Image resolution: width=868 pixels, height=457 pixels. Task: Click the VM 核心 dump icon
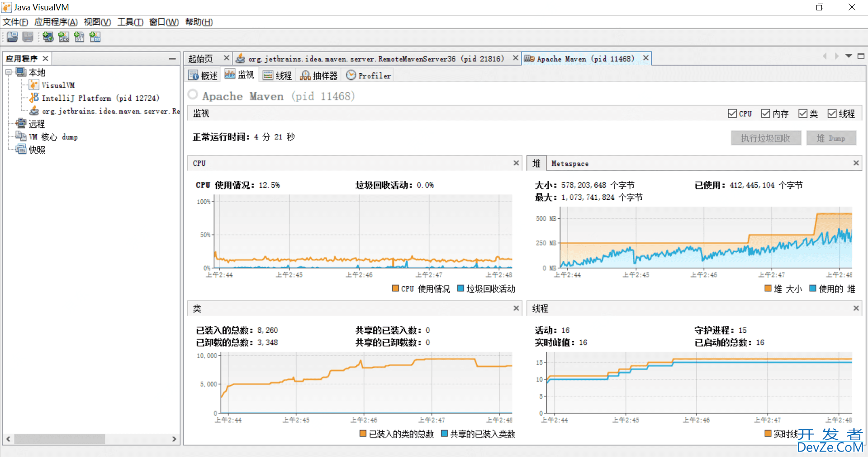pos(21,137)
